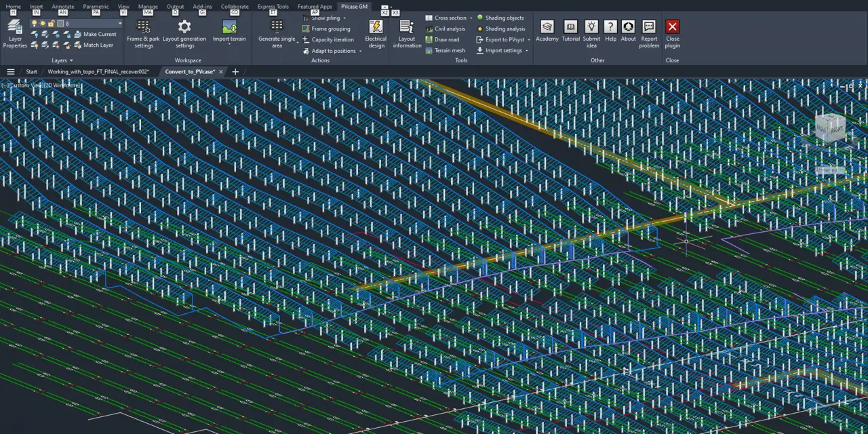Image resolution: width=868 pixels, height=434 pixels.
Task: Click the Make Current layer tool
Action: coord(95,35)
